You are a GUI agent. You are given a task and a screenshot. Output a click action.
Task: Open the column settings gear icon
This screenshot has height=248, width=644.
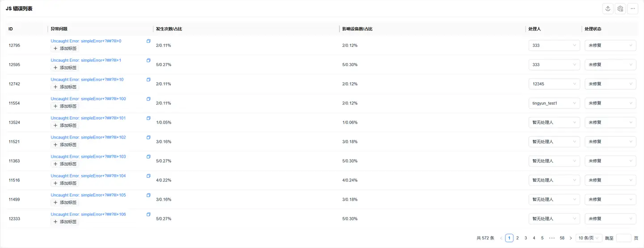[x=620, y=8]
